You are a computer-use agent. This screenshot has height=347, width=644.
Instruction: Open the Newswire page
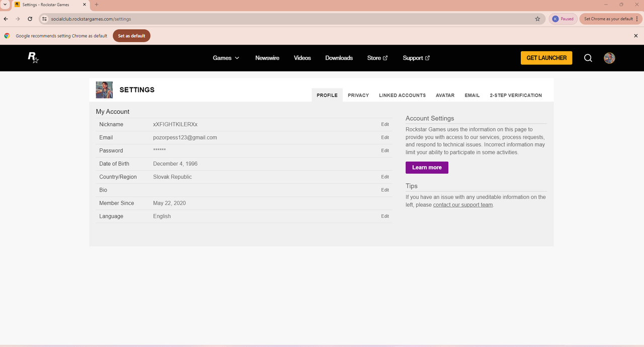coord(267,58)
